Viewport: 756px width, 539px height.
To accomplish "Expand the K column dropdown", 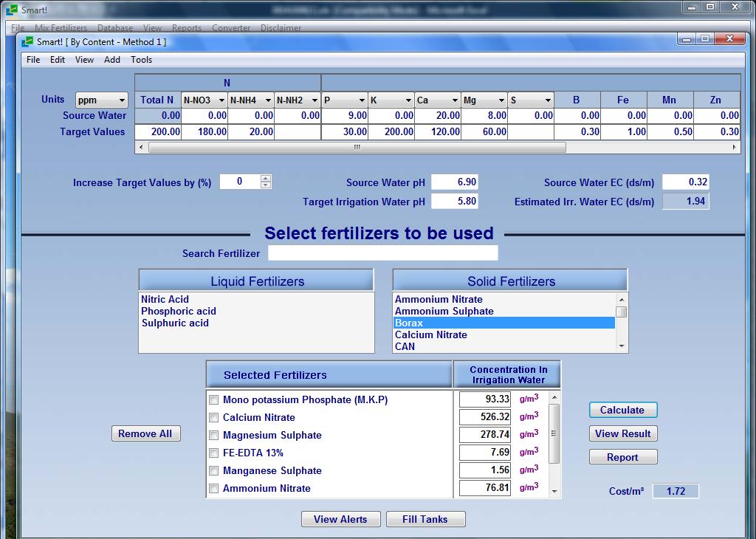I will point(408,100).
